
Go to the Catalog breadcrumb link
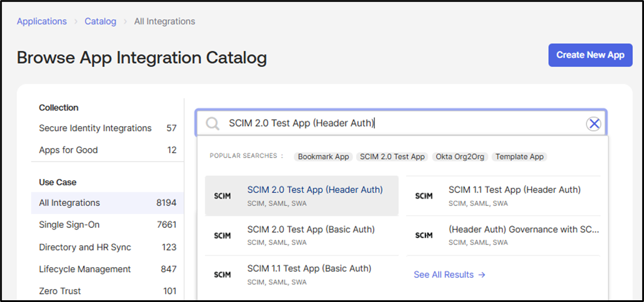tap(100, 21)
